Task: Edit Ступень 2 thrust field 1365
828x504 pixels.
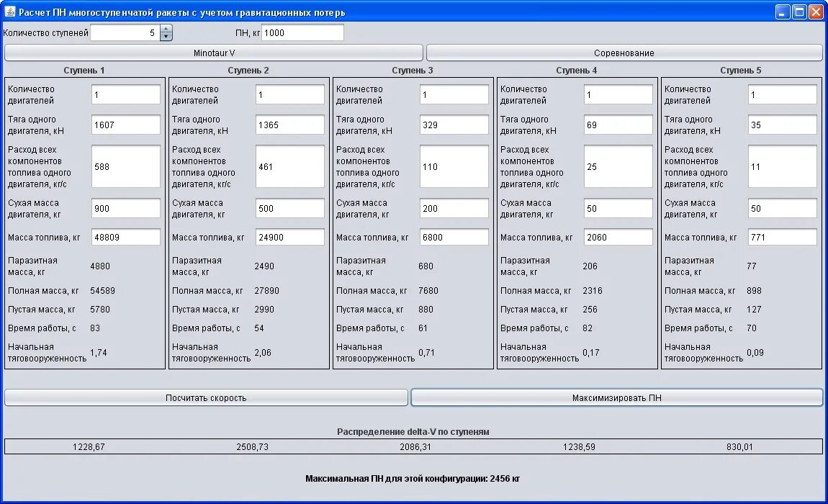Action: 290,125
